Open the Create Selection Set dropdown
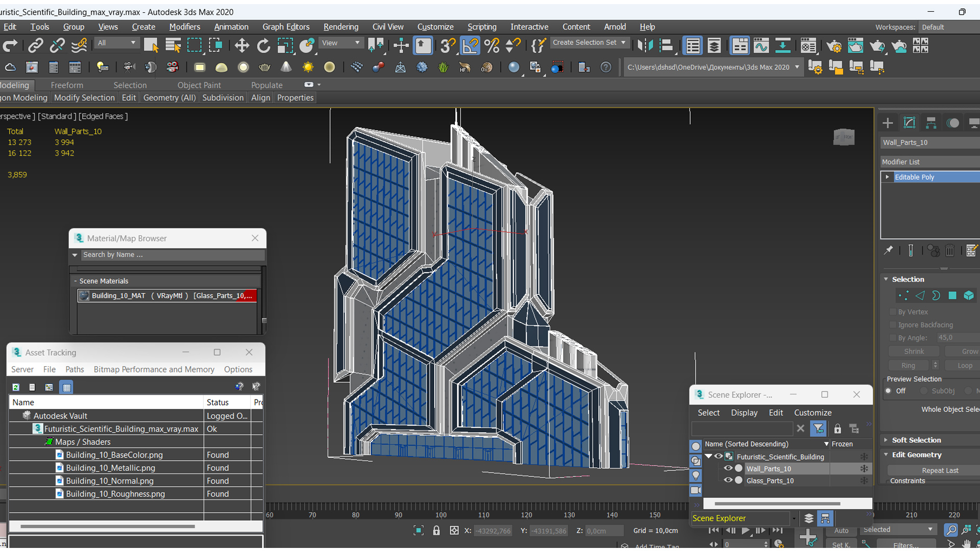Image resolution: width=980 pixels, height=551 pixels. 589,43
